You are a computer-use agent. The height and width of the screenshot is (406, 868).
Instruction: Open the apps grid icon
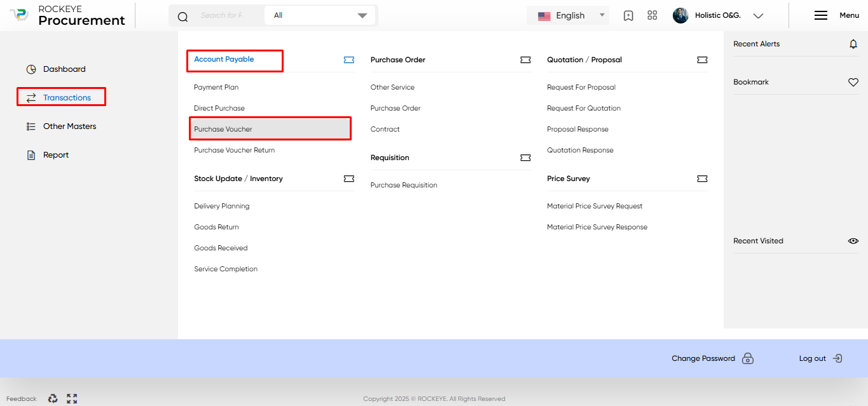[x=652, y=15]
